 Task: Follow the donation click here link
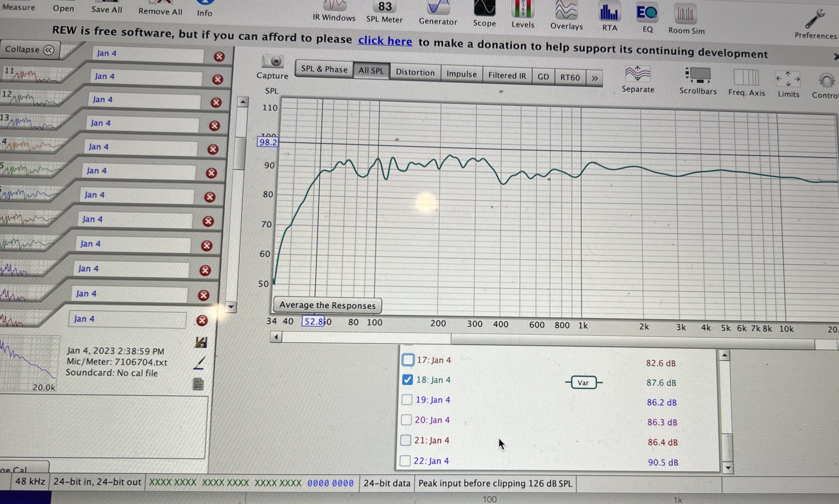385,41
